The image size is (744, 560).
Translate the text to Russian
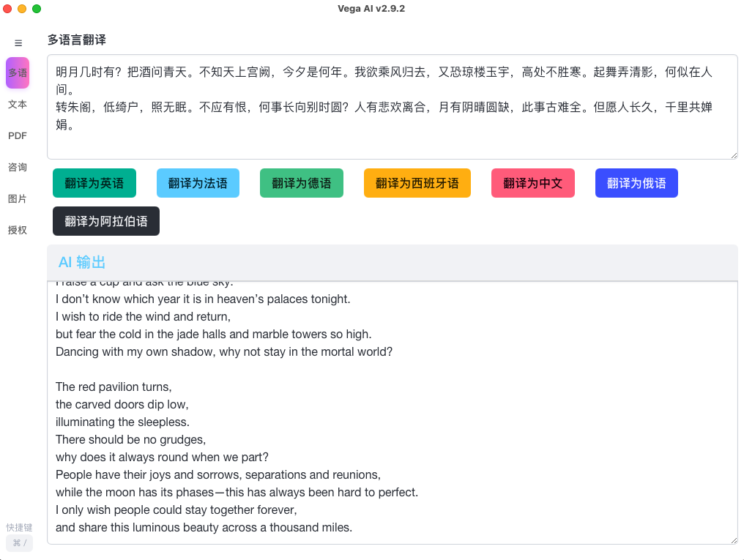[x=636, y=183]
